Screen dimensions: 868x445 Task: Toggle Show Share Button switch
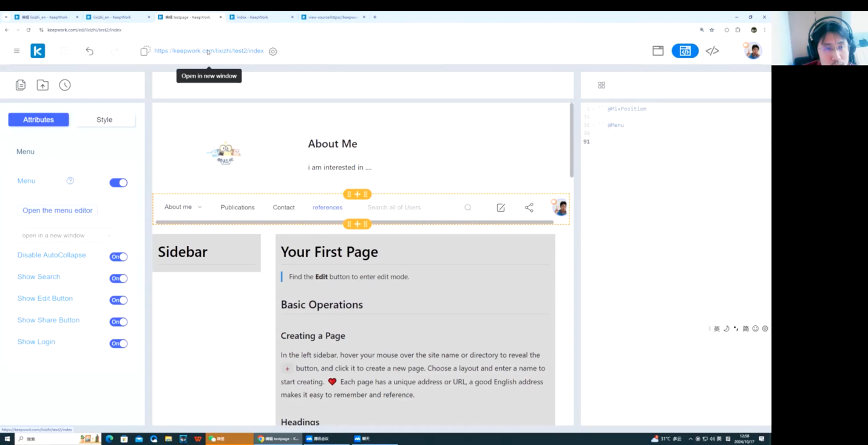pyautogui.click(x=118, y=322)
